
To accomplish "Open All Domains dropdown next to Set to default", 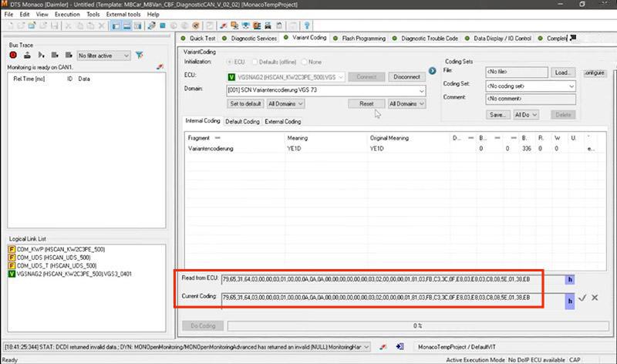I will 285,104.
